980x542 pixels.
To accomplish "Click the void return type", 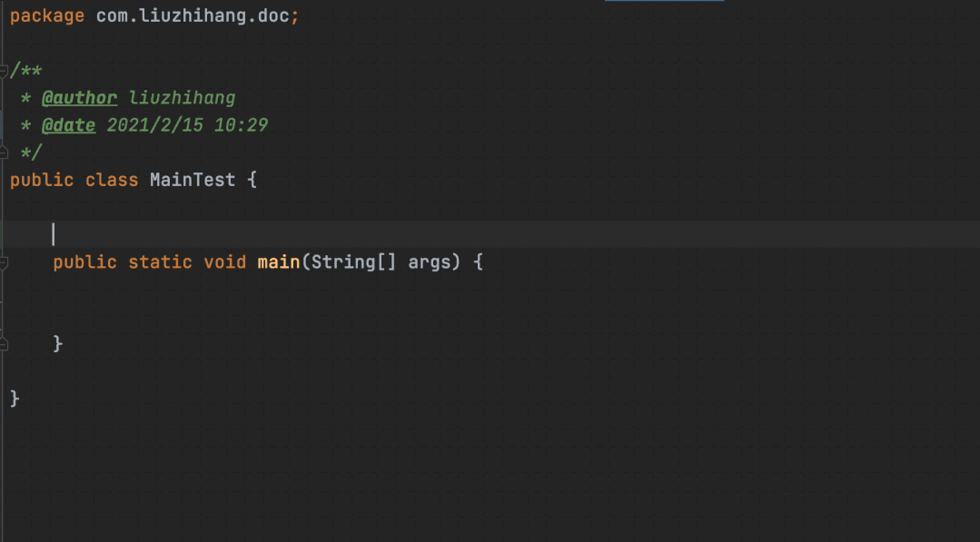I will click(225, 261).
